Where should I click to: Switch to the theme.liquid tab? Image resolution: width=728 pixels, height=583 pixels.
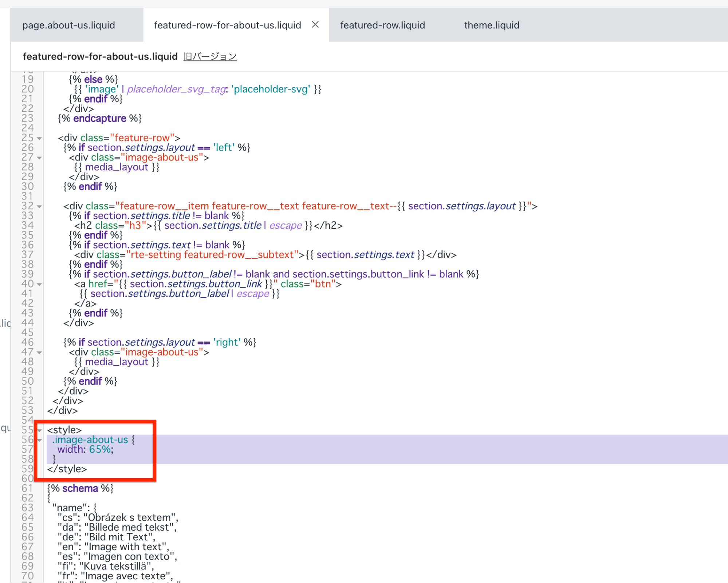click(x=492, y=25)
